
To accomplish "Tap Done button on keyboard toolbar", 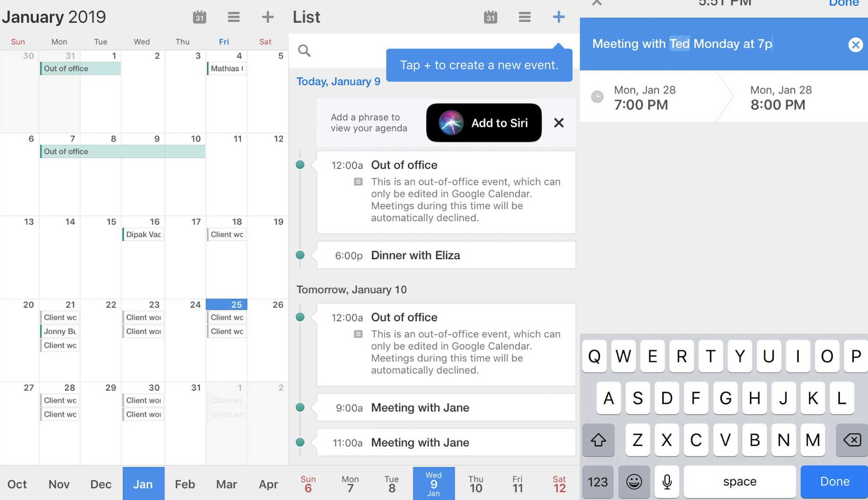I will [x=834, y=481].
